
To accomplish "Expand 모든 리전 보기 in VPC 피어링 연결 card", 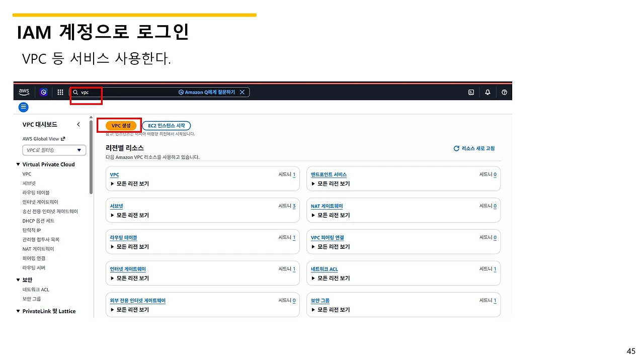I will click(331, 247).
